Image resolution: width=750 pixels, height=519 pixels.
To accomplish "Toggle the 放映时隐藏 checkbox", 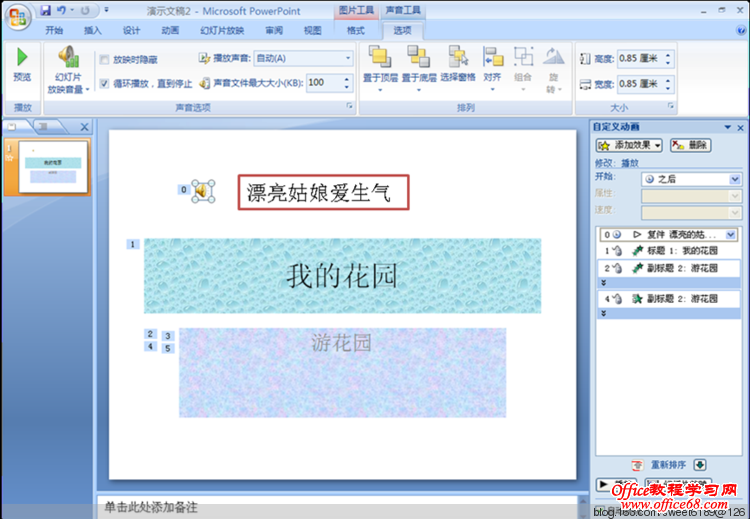I will click(x=104, y=60).
